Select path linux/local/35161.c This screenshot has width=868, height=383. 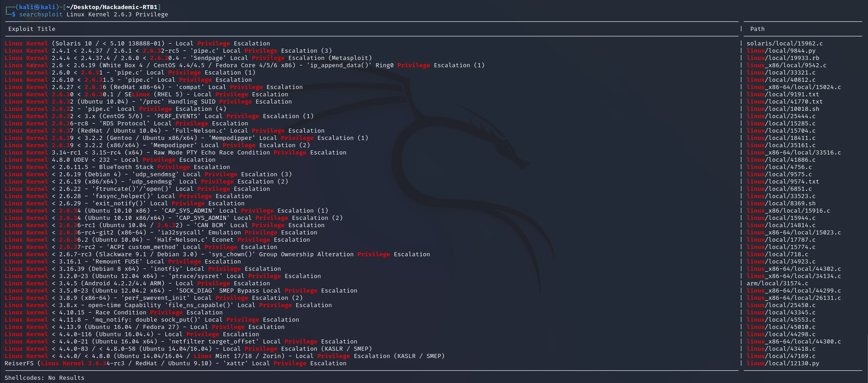point(781,145)
